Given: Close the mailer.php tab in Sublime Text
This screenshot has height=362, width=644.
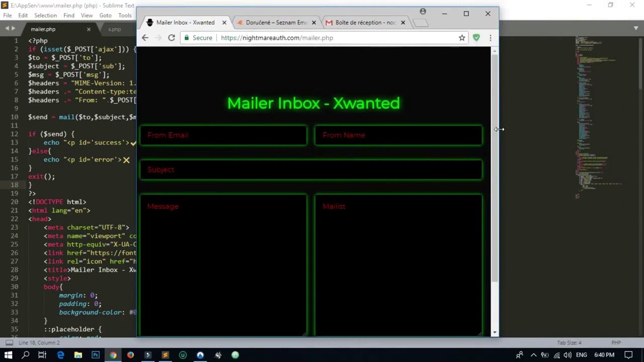Looking at the screenshot, I should click(89, 29).
